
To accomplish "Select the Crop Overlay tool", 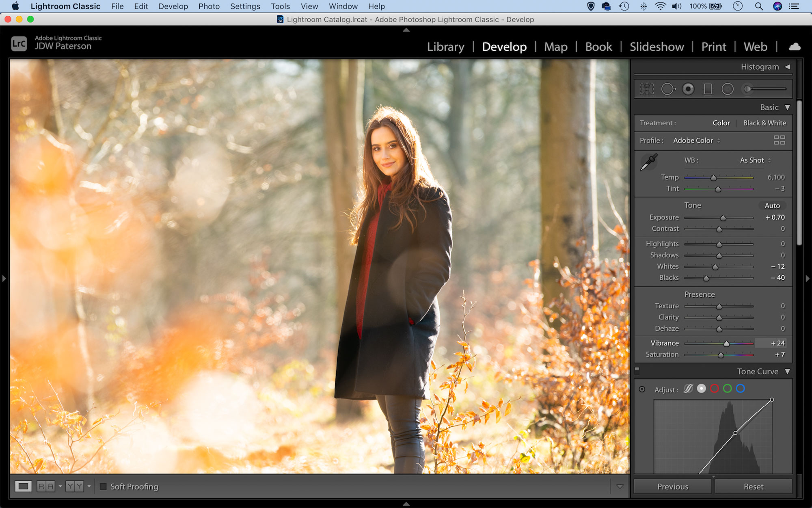I will pyautogui.click(x=648, y=89).
